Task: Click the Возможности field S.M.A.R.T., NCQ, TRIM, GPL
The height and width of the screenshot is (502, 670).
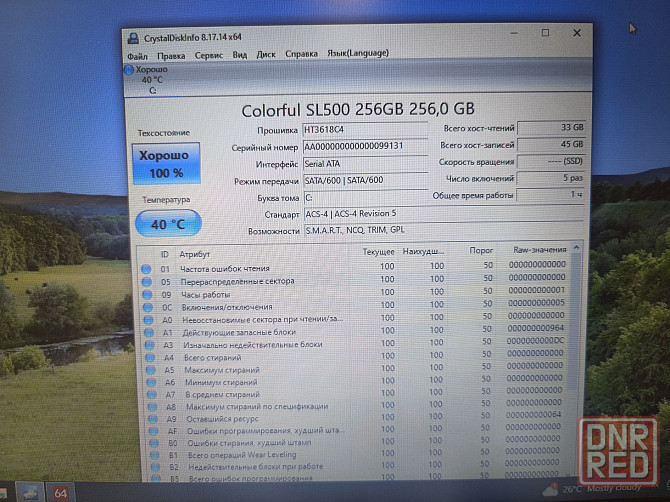Action: (x=444, y=230)
